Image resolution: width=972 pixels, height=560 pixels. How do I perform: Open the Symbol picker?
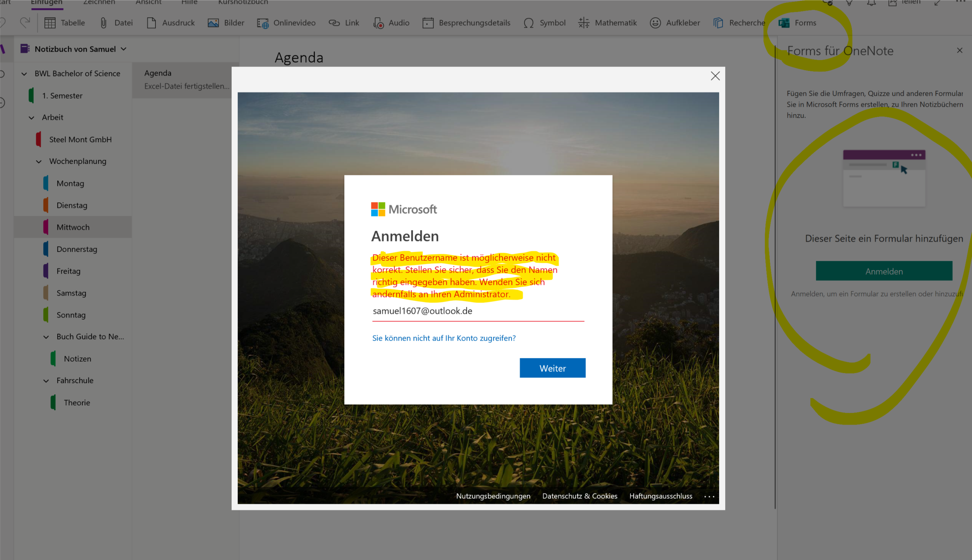pyautogui.click(x=544, y=23)
